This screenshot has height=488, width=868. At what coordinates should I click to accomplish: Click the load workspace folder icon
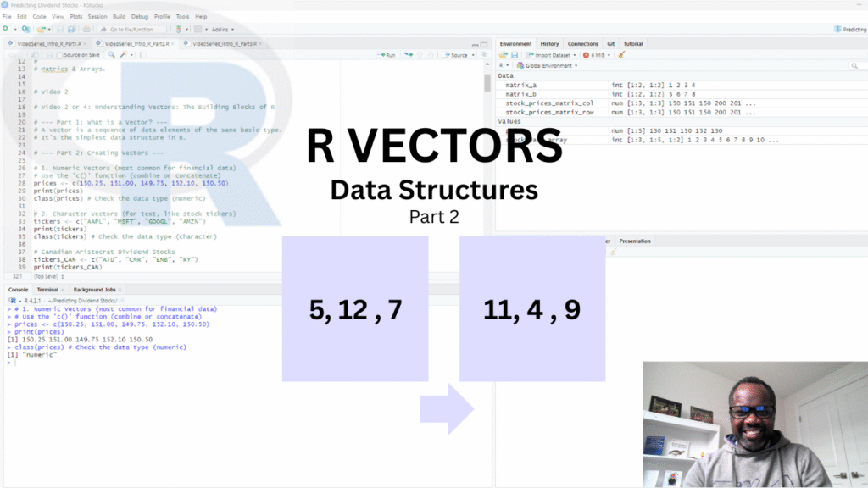point(503,55)
